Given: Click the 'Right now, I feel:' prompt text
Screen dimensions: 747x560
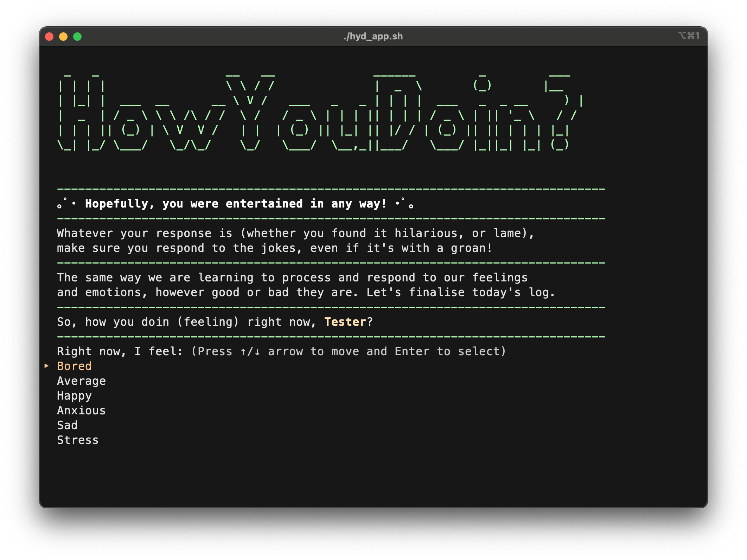Looking at the screenshot, I should (120, 351).
